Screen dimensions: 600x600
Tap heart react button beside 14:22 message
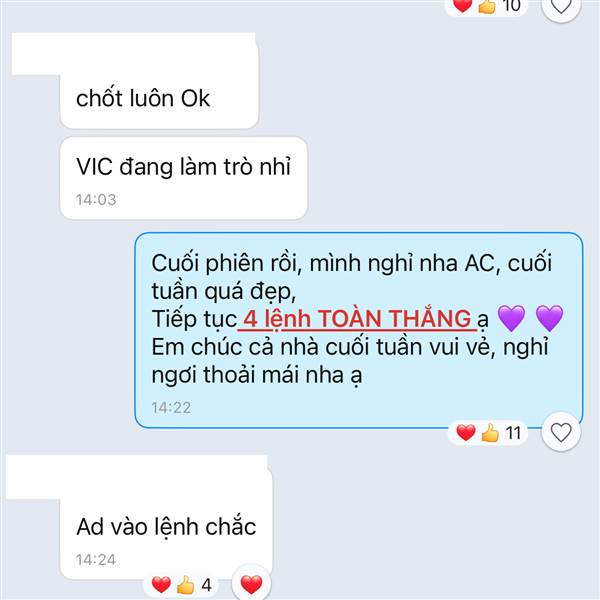click(x=561, y=432)
